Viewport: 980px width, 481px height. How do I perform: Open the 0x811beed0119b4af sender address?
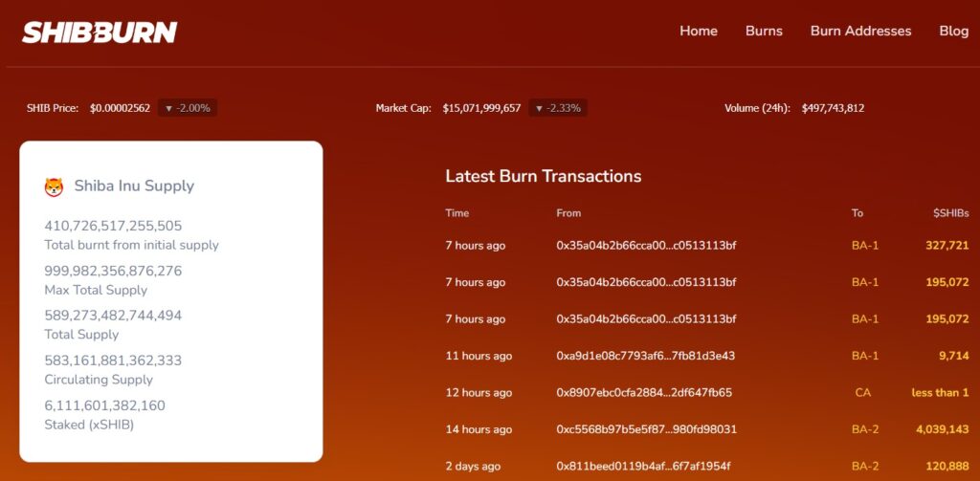point(643,467)
